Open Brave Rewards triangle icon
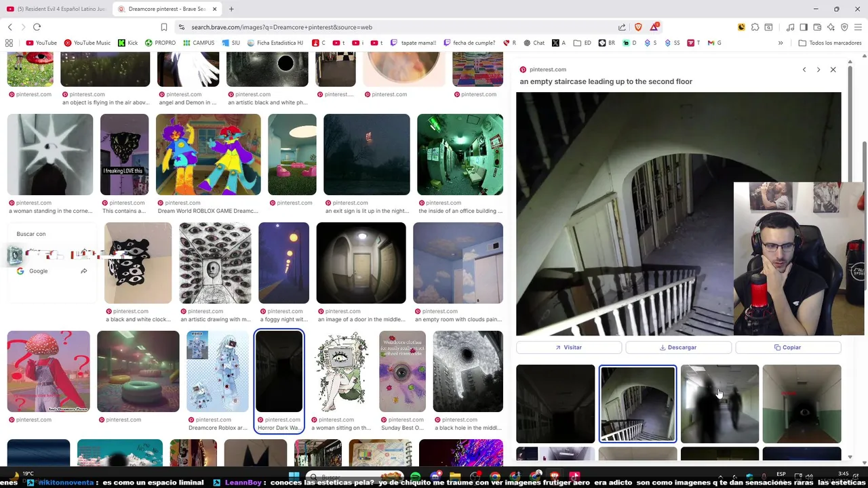Image resolution: width=868 pixels, height=488 pixels. [654, 27]
